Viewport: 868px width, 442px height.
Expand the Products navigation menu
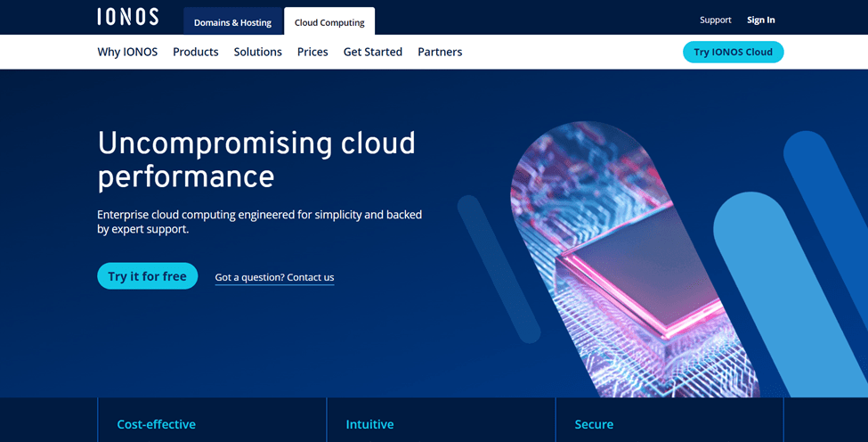tap(196, 52)
